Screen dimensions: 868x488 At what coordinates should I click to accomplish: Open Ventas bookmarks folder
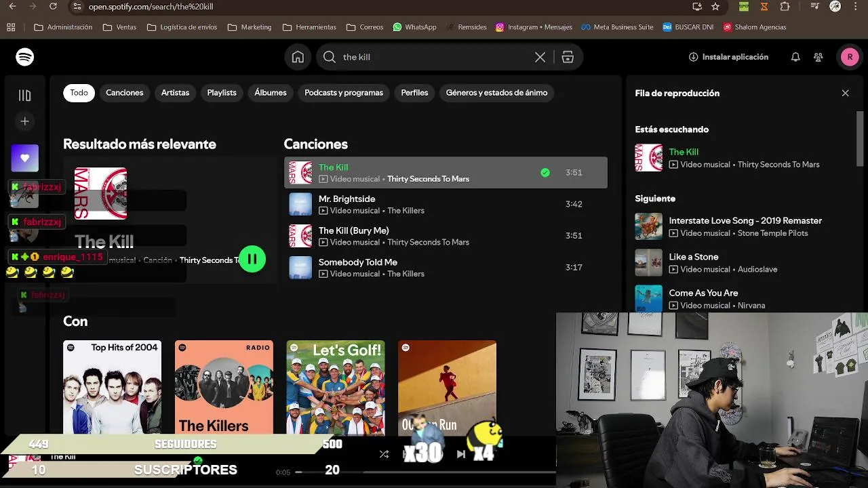pos(119,27)
